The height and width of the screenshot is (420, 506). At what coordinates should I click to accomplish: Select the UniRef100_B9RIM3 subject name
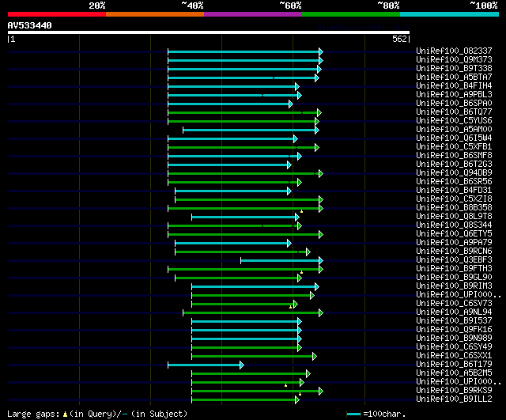tap(454, 286)
